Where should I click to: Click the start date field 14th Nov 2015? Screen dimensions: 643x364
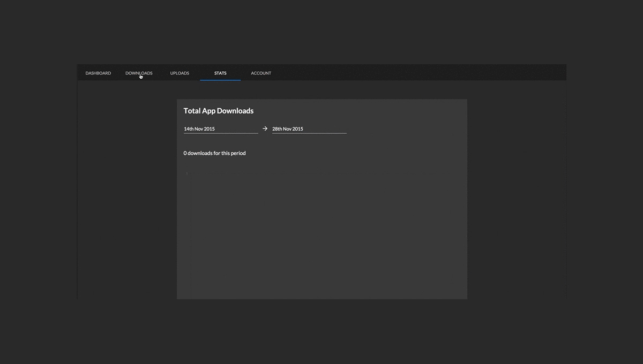(x=220, y=129)
